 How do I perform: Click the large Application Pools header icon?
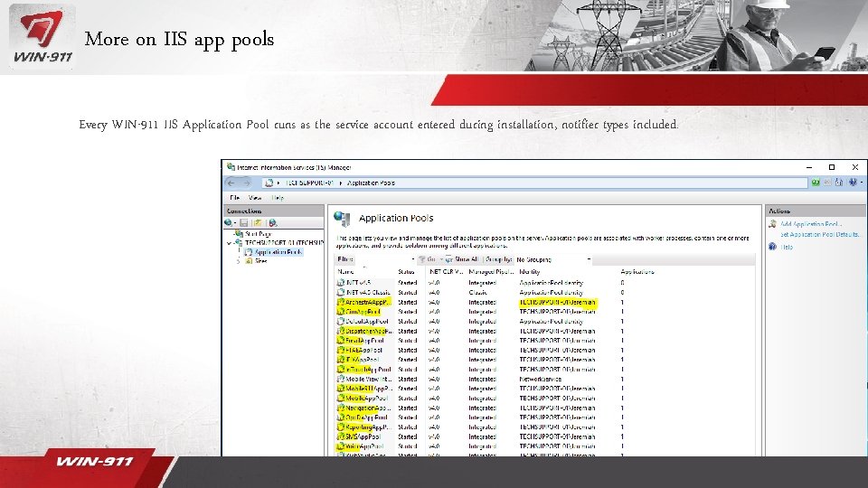342,219
